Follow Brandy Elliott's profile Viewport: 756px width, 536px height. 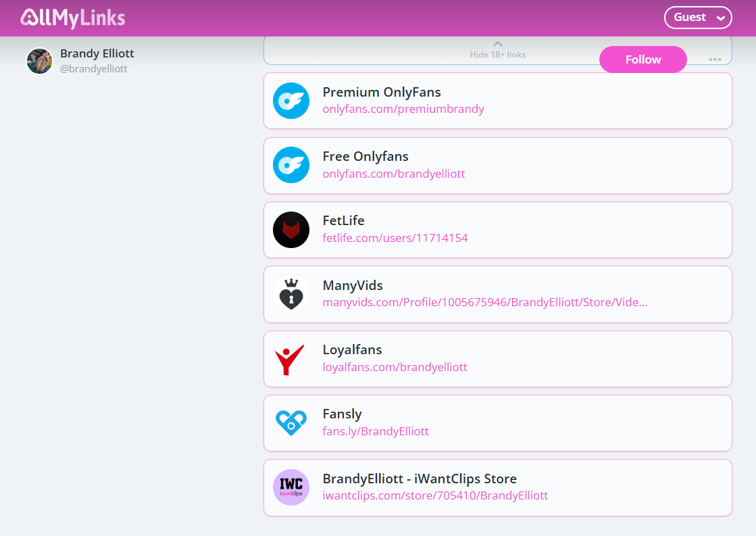(642, 59)
